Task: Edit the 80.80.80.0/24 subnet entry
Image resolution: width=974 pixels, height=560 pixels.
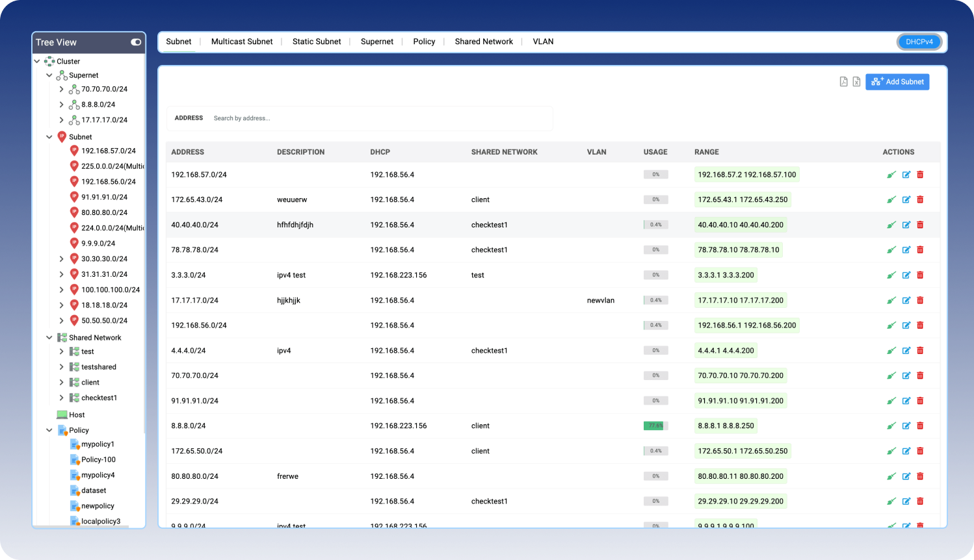Action: coord(906,476)
